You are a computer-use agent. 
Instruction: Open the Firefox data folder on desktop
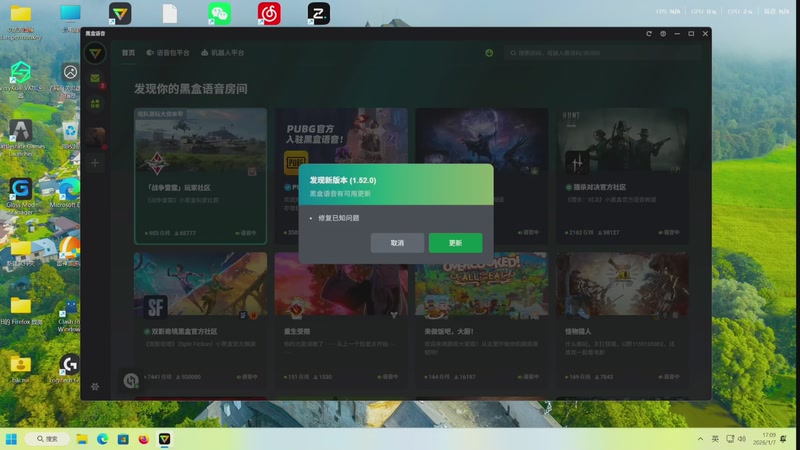click(x=21, y=311)
